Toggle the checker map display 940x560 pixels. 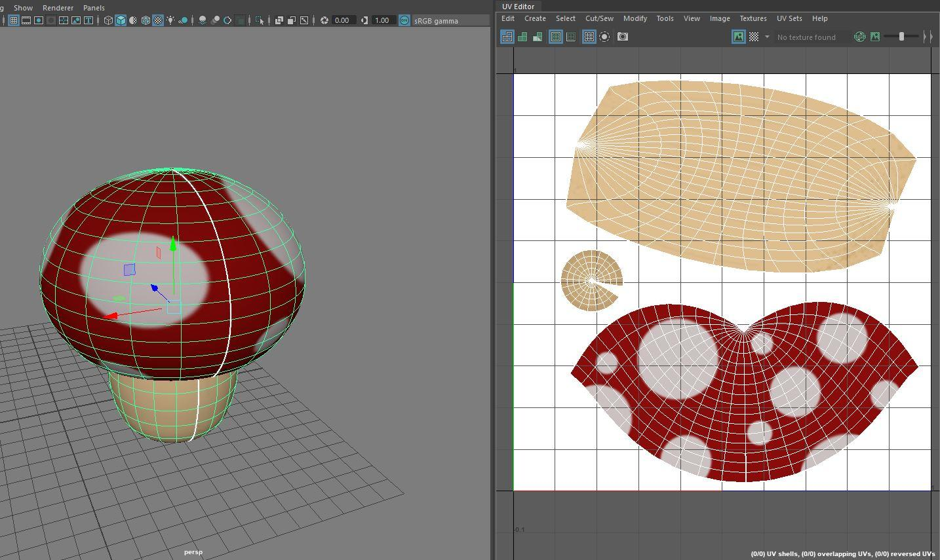coord(754,37)
